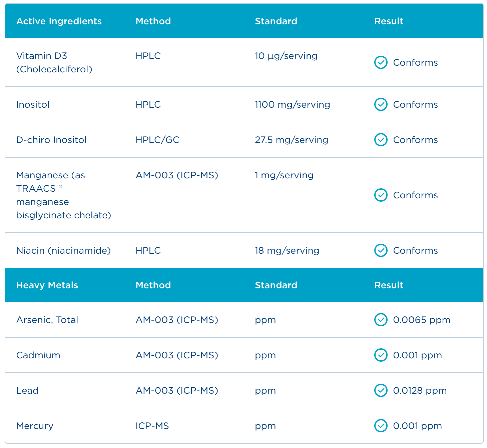Click the Mercury row checkmark icon
Screen dimensions: 487x448
[381, 426]
